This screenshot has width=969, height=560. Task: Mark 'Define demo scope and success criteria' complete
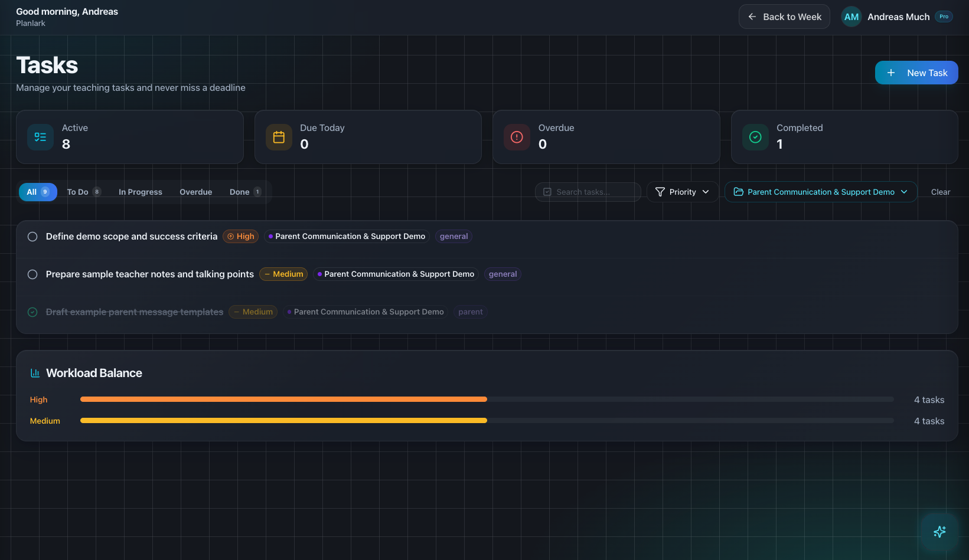(x=32, y=236)
